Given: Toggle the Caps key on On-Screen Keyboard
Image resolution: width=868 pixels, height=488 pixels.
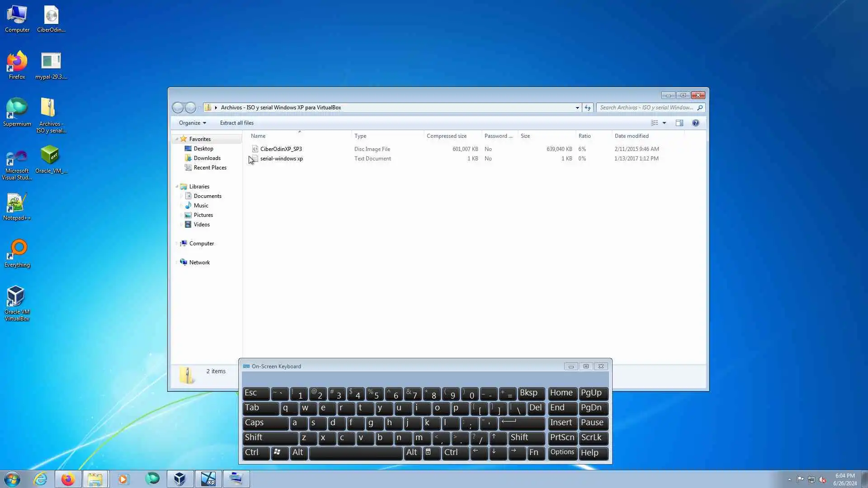Looking at the screenshot, I should 265,423.
